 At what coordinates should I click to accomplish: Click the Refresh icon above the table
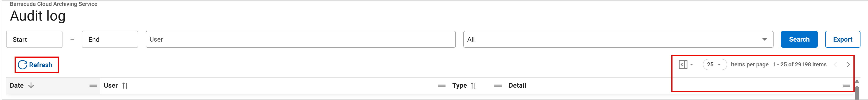23,65
